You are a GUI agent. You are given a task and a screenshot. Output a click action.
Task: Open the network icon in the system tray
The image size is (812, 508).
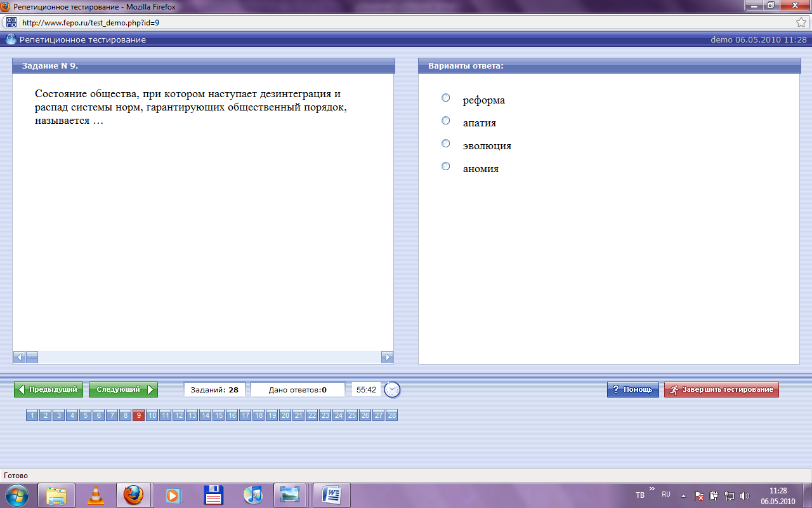(x=730, y=495)
